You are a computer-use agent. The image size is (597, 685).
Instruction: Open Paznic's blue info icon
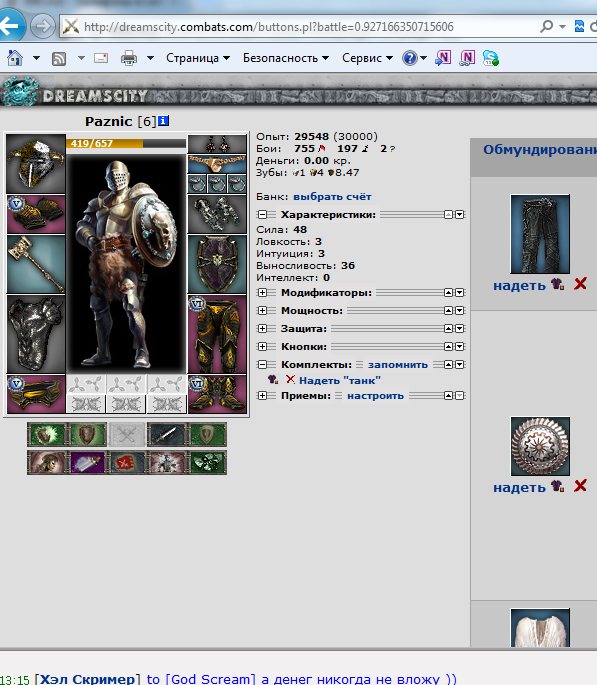click(163, 121)
